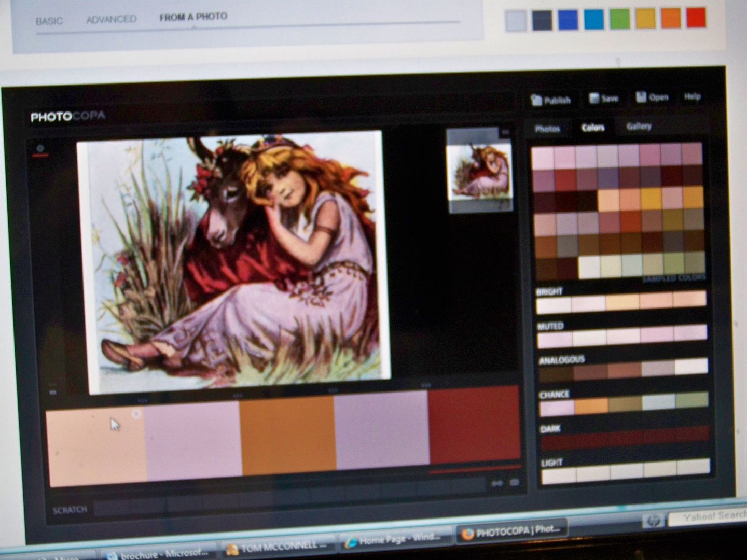This screenshot has height=560, width=747.
Task: Click the small icon at photo's lower left
Action: pyautogui.click(x=52, y=393)
